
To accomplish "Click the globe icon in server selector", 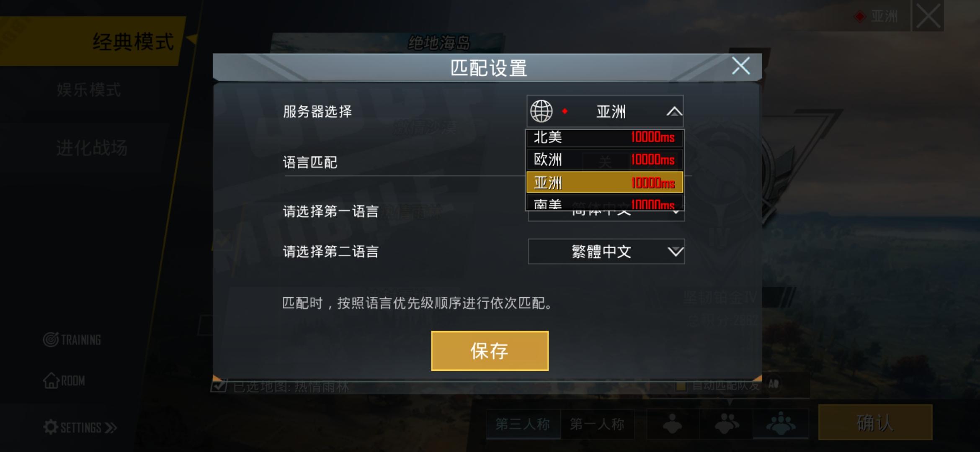I will [541, 111].
